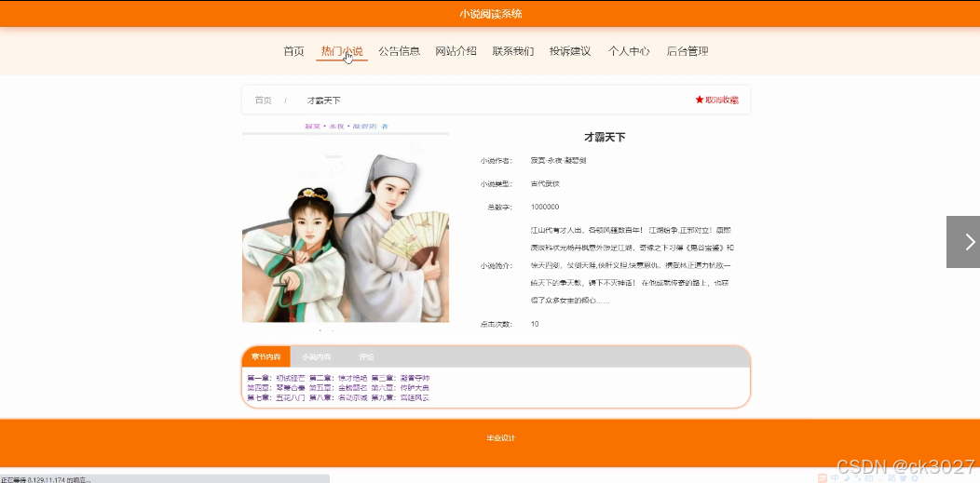Open chapter link 第二章
This screenshot has width=980, height=483.
click(338, 378)
